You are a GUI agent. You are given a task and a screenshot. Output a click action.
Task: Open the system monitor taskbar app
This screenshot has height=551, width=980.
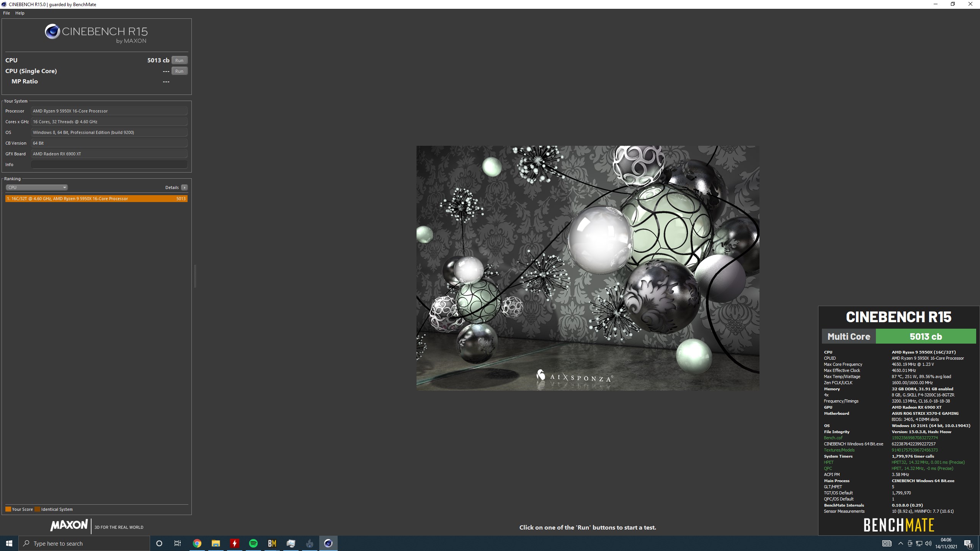click(x=291, y=543)
